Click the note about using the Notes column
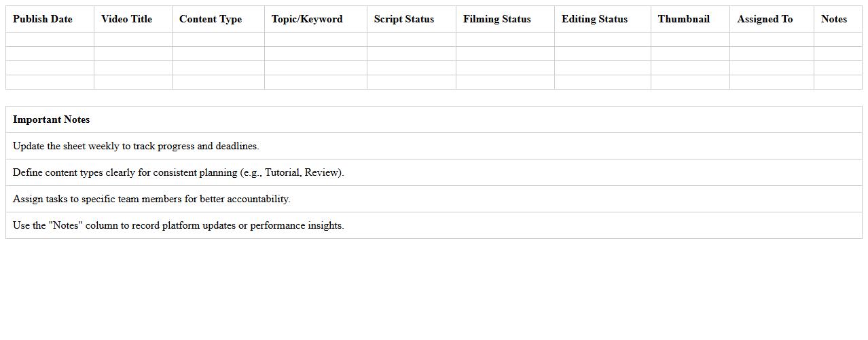 (x=179, y=225)
